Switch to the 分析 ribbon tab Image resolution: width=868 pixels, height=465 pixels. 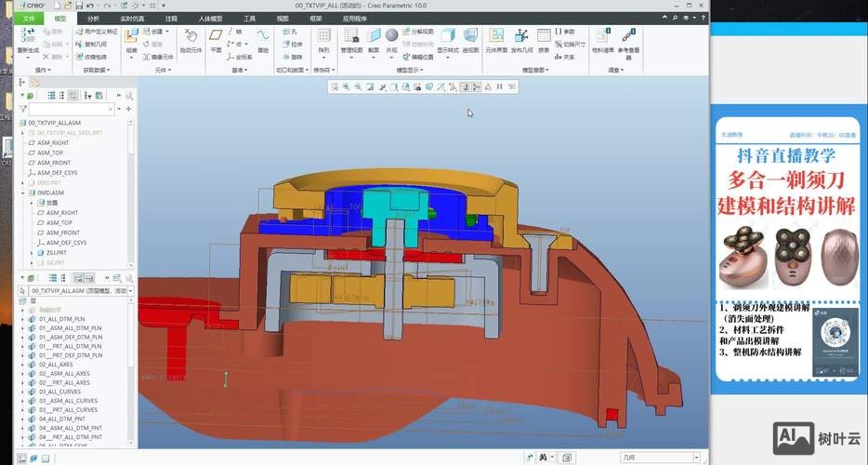pyautogui.click(x=93, y=18)
